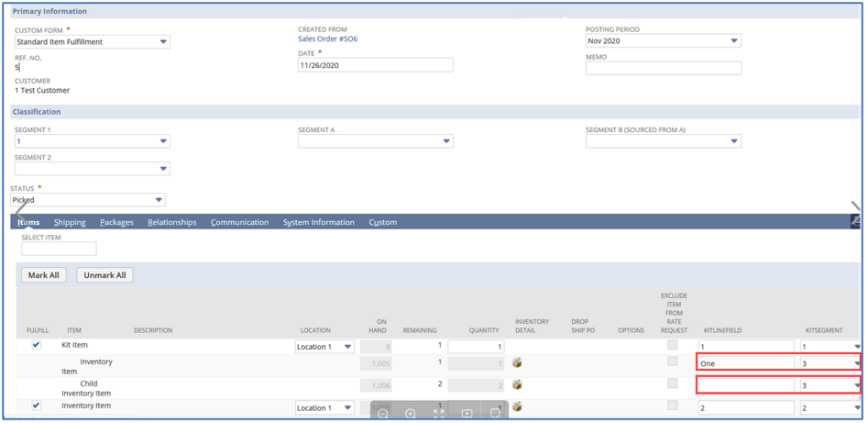Image resolution: width=868 pixels, height=423 pixels.
Task: Open inventory detail icon for first Inventory Item row
Action: pos(517,362)
